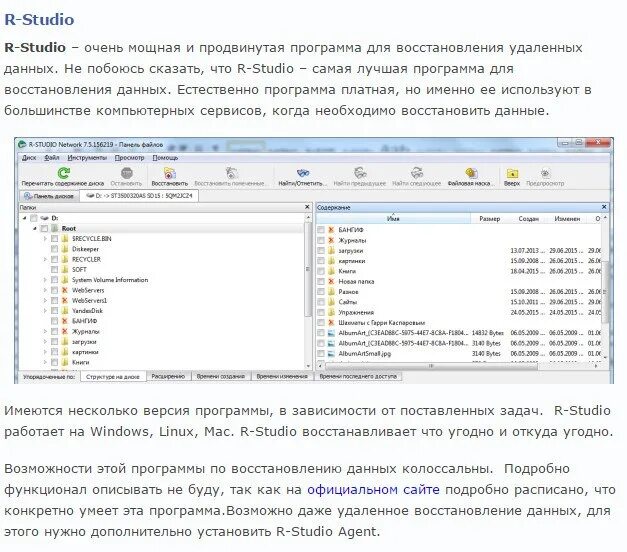Check the Книги row checkbox in content list
Screen dimensions: 627x552
(x=321, y=271)
